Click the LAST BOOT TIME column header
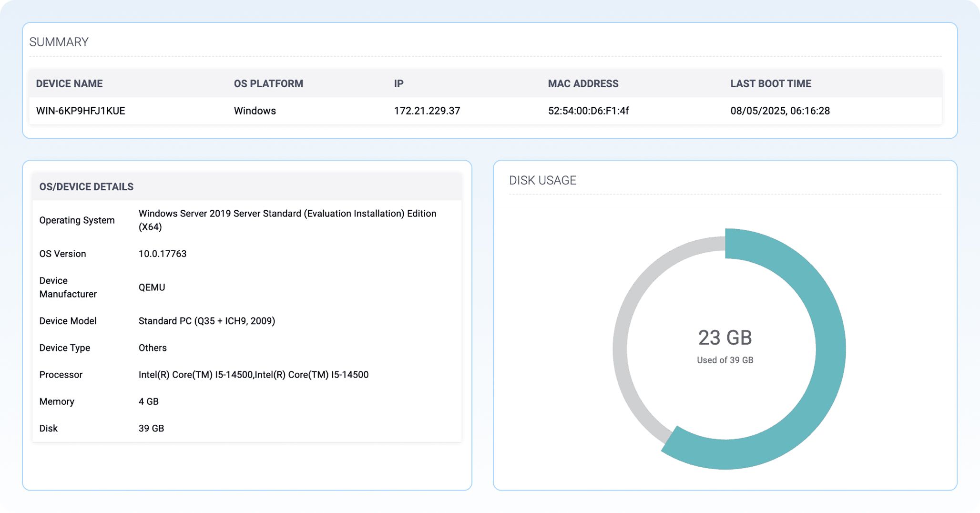This screenshot has width=980, height=513. (x=771, y=83)
